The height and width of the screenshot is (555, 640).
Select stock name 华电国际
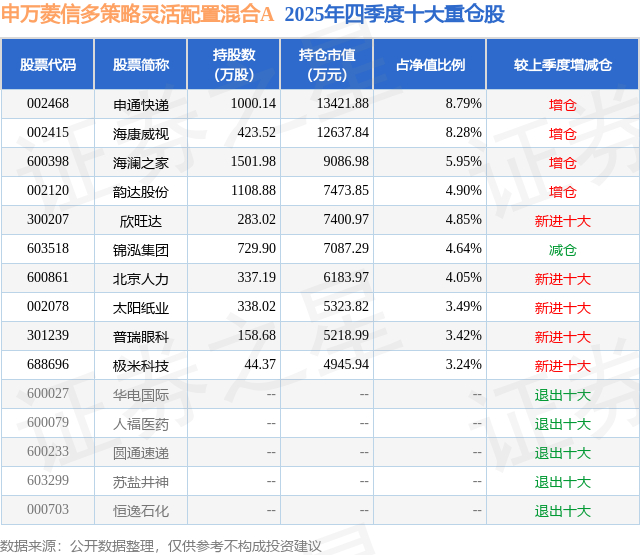[141, 395]
